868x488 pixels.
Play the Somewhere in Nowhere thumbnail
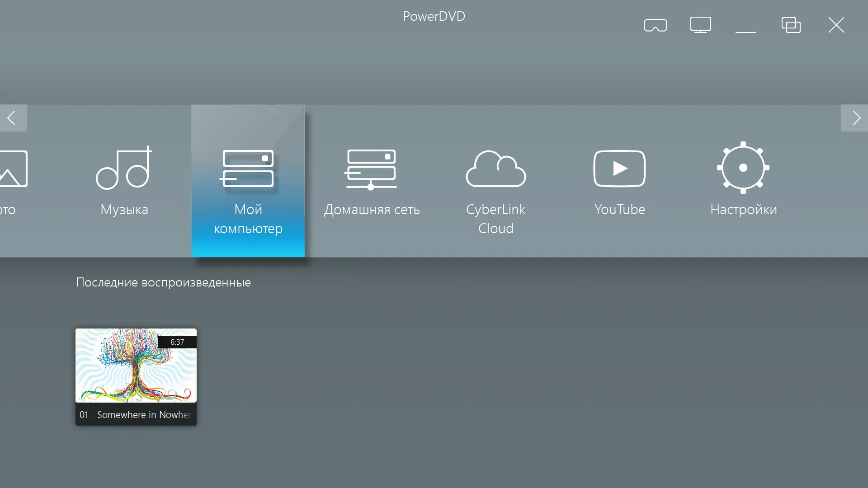pos(136,366)
